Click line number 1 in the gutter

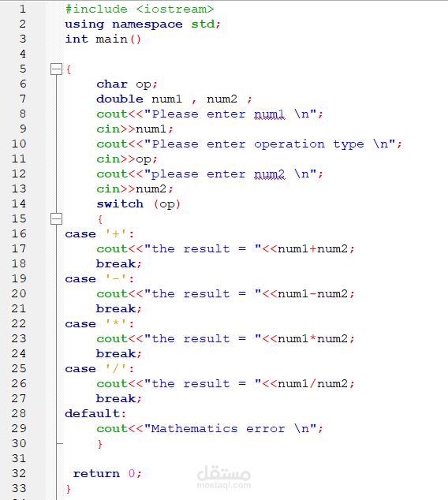[23, 9]
